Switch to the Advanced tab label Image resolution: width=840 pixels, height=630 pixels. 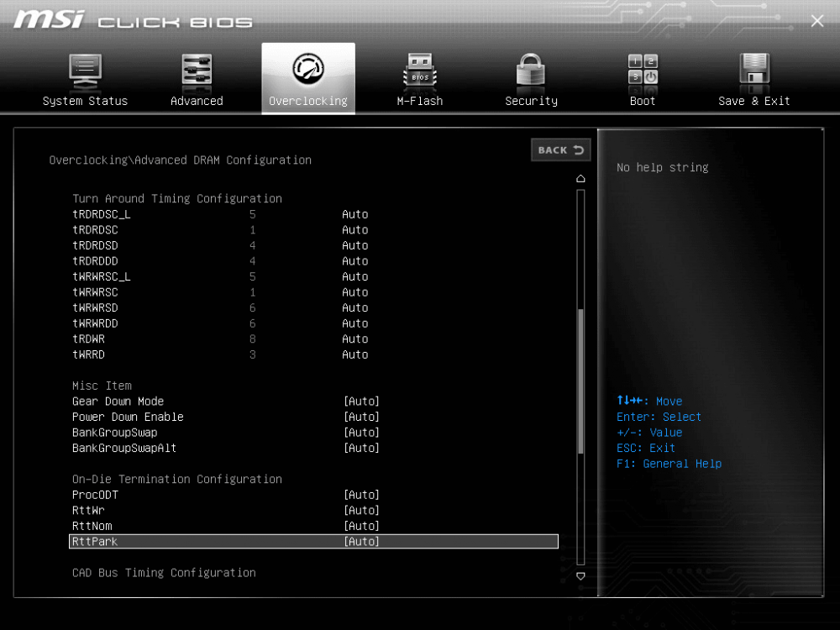coord(197,102)
